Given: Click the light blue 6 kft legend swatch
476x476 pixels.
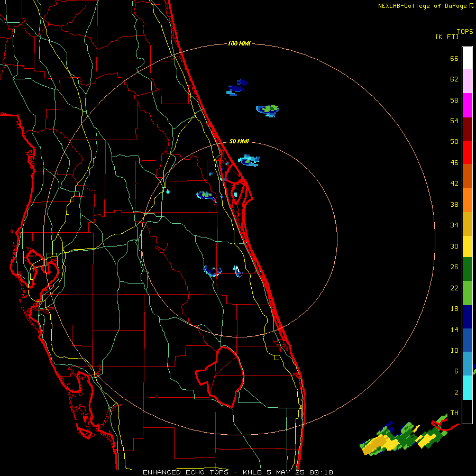Looking at the screenshot, I should click(467, 363).
